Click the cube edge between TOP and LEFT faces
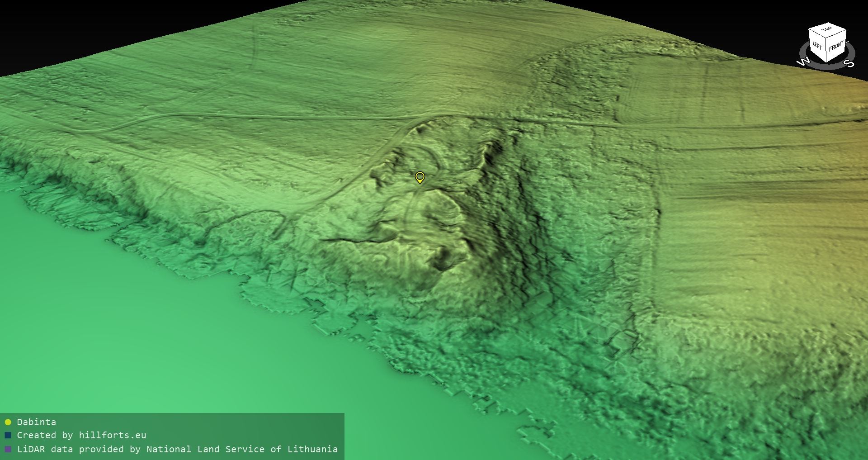 [x=818, y=34]
